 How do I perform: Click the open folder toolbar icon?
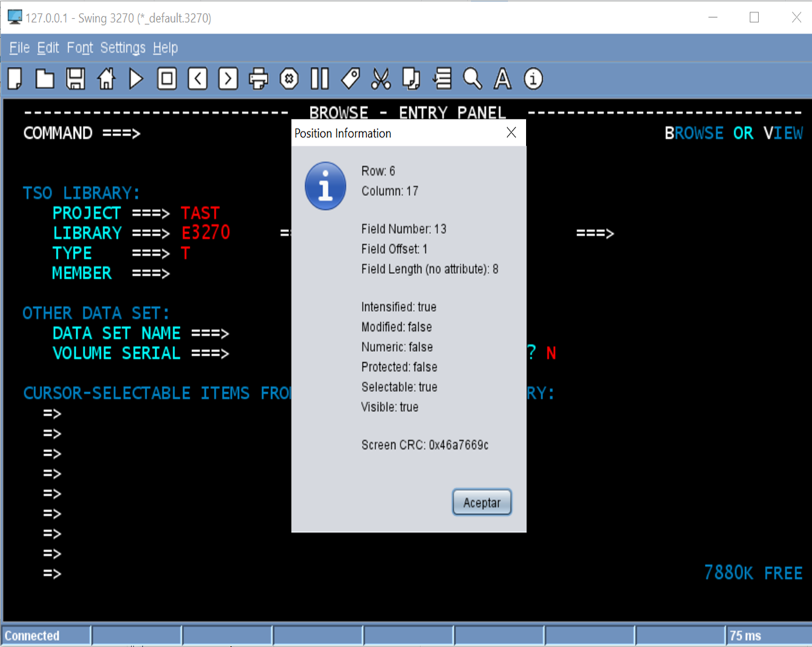pyautogui.click(x=45, y=79)
